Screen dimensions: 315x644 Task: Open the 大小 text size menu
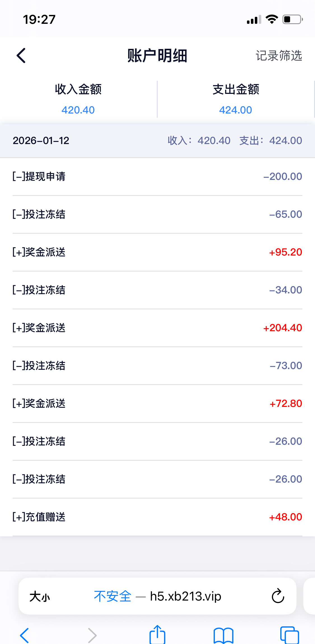[40, 596]
